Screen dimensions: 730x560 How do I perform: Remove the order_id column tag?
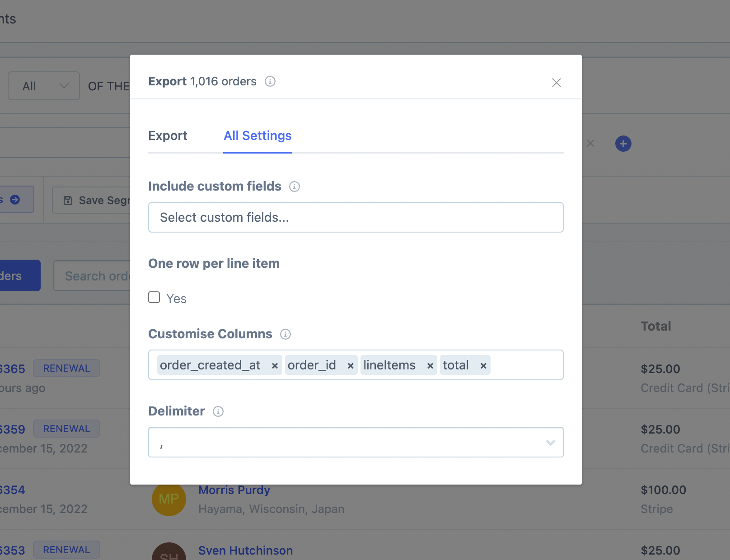point(350,365)
